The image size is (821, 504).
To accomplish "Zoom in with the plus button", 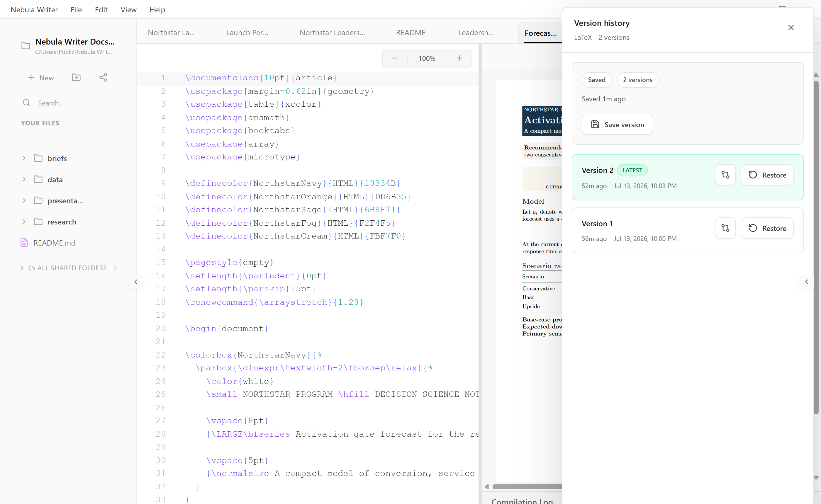I will point(459,58).
